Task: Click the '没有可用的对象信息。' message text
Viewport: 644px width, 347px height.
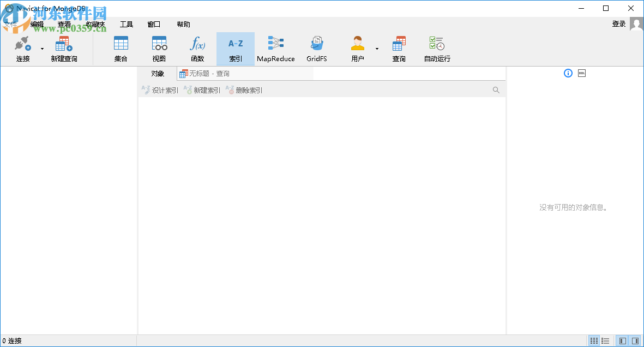Action: tap(573, 208)
